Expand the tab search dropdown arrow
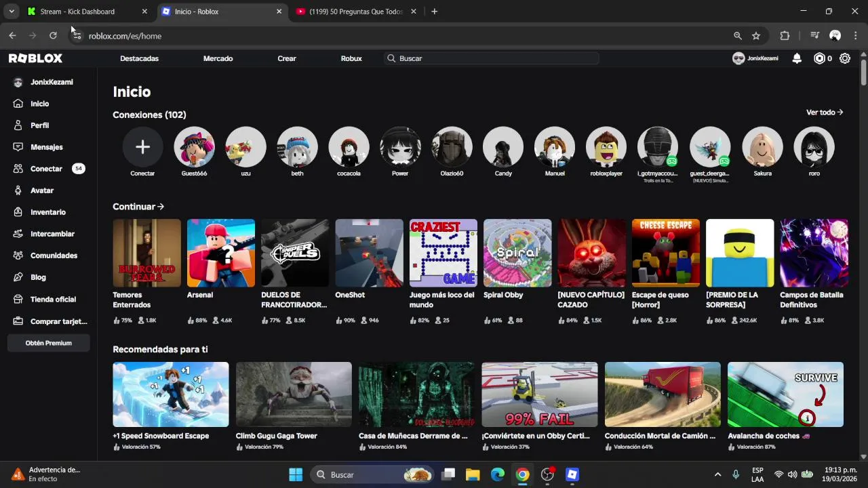Screen dimensions: 868x488 point(12,12)
